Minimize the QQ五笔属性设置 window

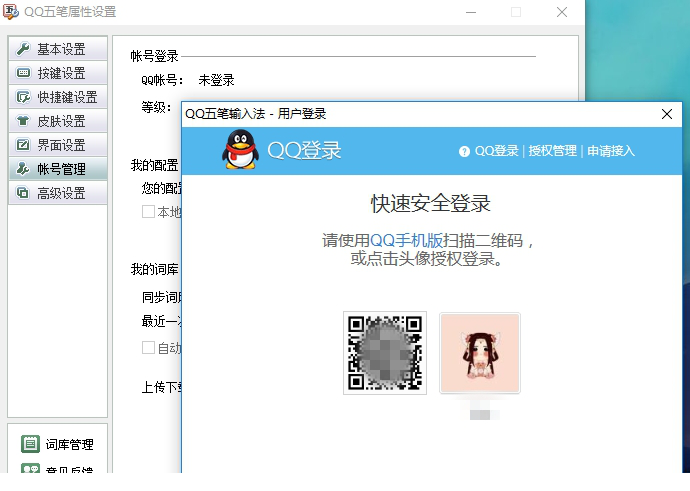click(x=471, y=12)
